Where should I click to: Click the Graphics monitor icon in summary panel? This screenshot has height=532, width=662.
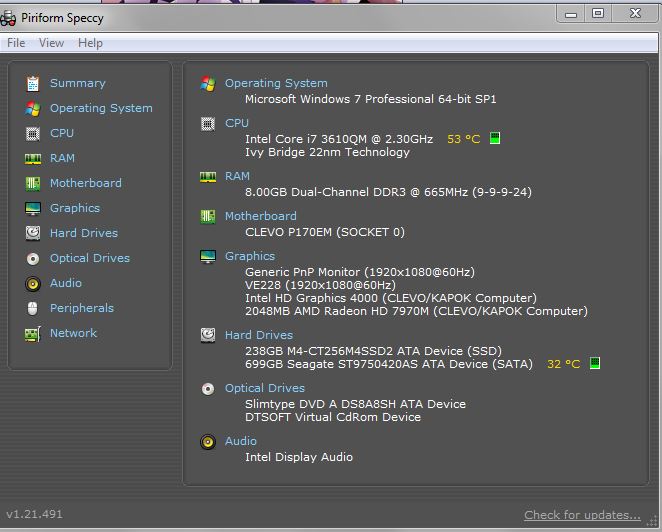[208, 256]
